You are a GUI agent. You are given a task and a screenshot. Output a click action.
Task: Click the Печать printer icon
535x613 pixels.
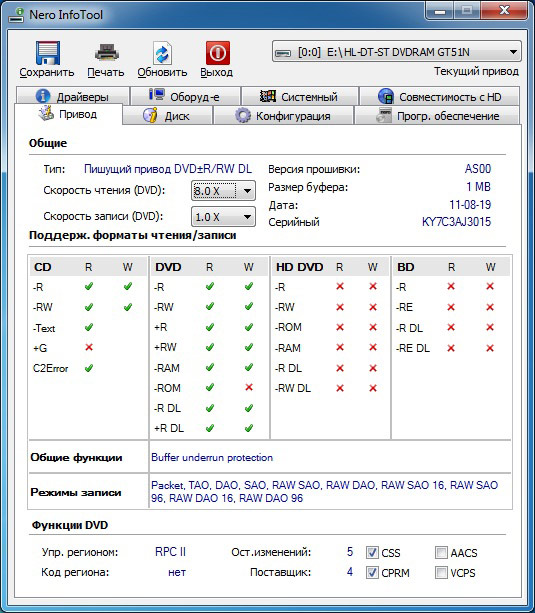click(x=106, y=53)
